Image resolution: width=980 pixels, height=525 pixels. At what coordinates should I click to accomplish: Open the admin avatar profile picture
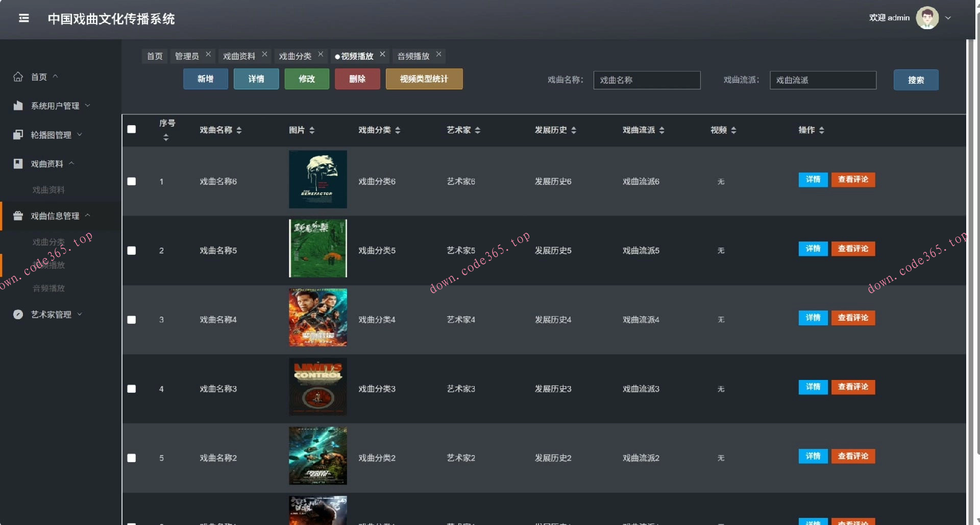[x=927, y=18]
